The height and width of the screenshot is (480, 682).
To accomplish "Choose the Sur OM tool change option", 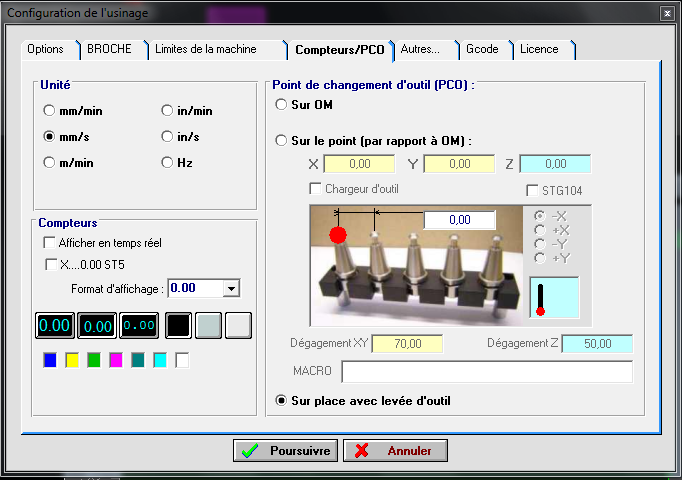I will 281,105.
